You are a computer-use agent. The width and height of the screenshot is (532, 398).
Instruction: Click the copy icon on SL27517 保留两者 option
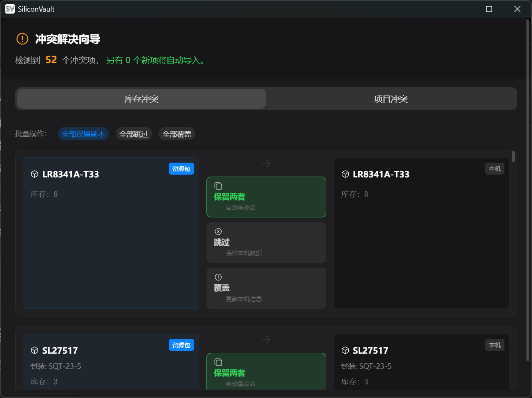point(218,362)
